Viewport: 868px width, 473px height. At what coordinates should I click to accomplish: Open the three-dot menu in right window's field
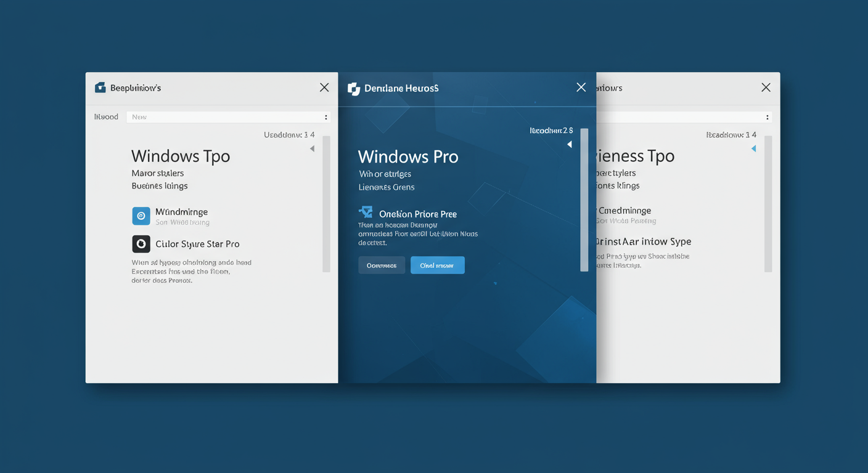pos(768,117)
